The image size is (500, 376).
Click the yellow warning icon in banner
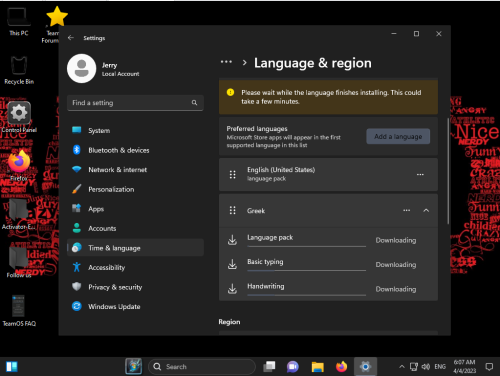point(230,92)
